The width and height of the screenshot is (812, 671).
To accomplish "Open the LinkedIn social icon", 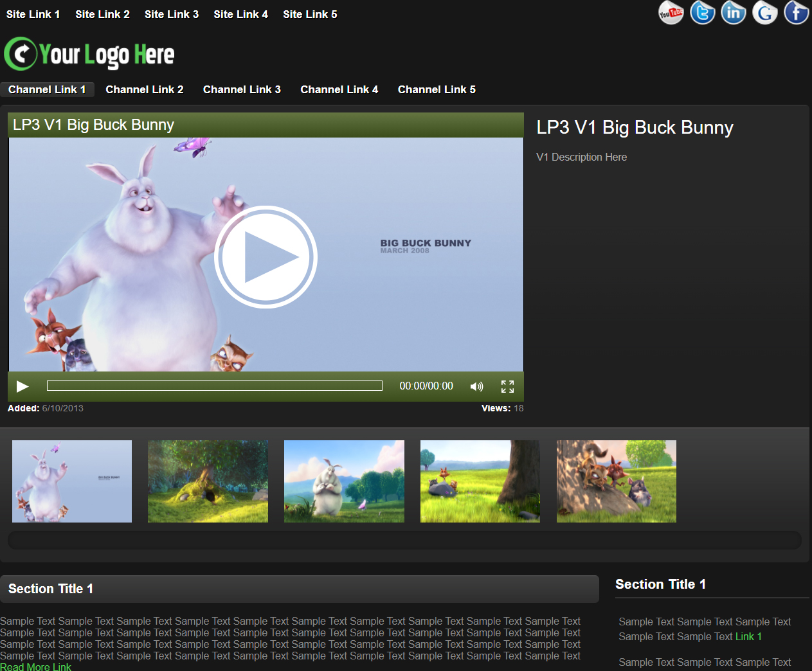I will pos(734,13).
